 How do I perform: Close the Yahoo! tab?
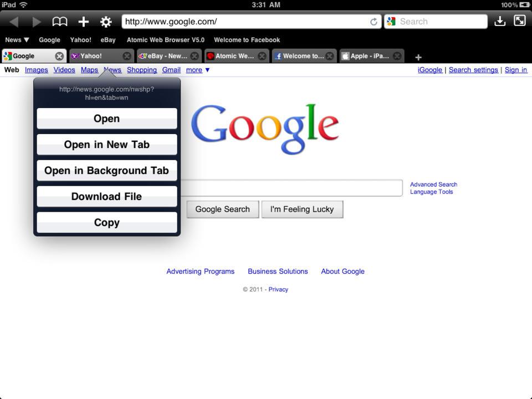(x=127, y=57)
